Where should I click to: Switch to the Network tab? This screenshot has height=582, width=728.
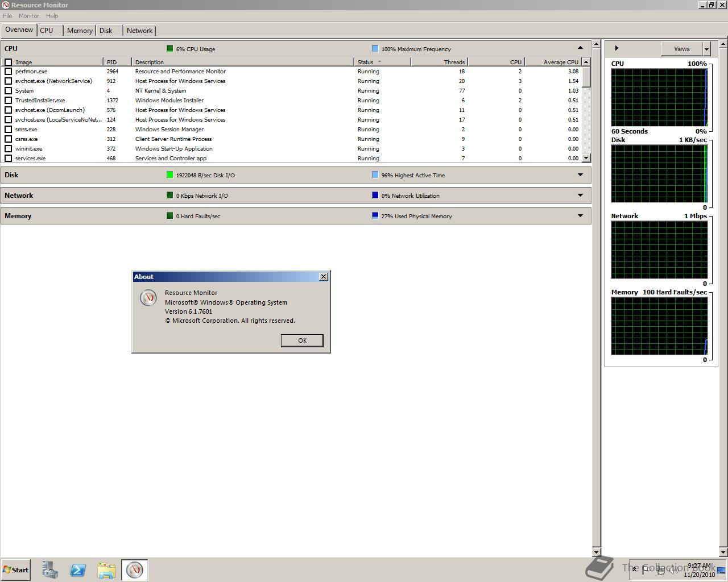(139, 31)
